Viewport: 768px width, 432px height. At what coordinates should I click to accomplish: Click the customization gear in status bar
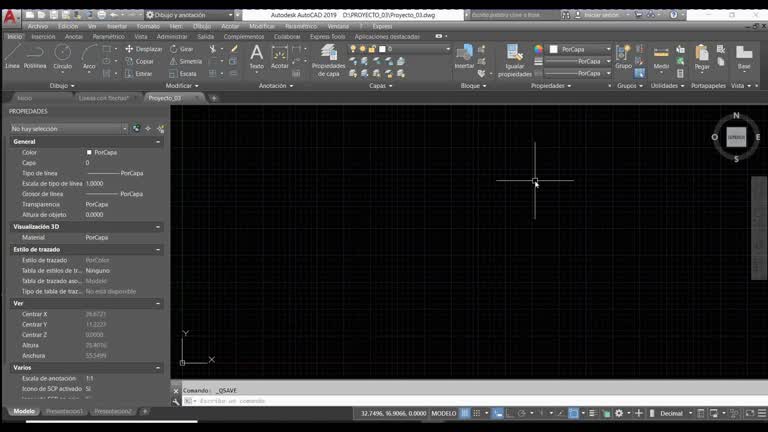pyautogui.click(x=619, y=413)
